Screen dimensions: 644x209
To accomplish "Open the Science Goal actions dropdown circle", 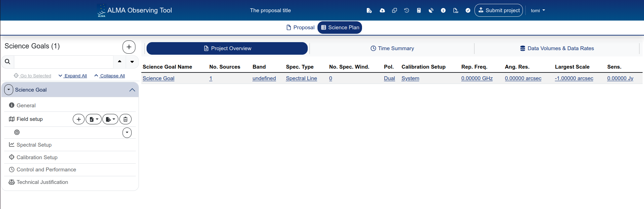I will click(9, 90).
